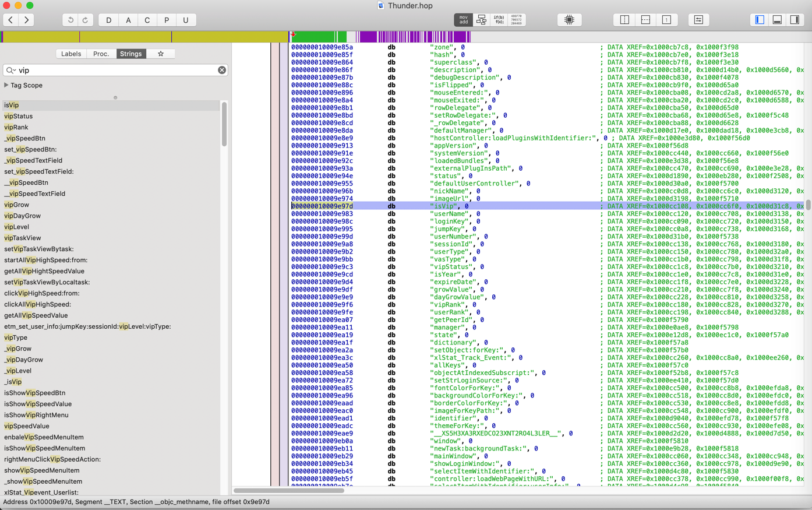Image resolution: width=812 pixels, height=510 pixels.
Task: Clear the 'vip' search field
Action: 222,70
